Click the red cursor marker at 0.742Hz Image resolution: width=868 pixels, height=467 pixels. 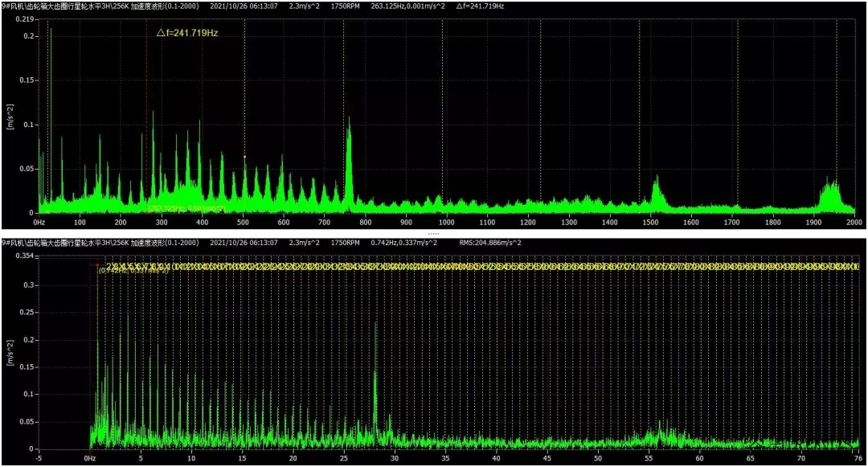click(97, 264)
